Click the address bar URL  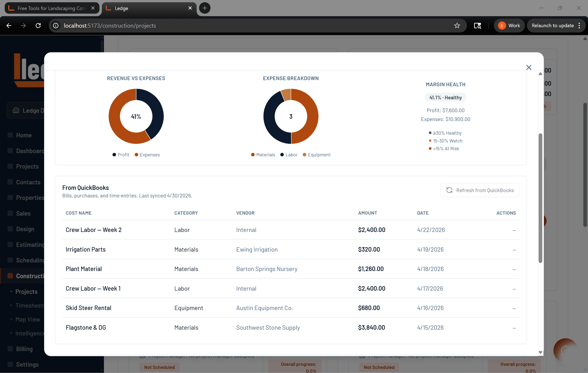pyautogui.click(x=110, y=25)
